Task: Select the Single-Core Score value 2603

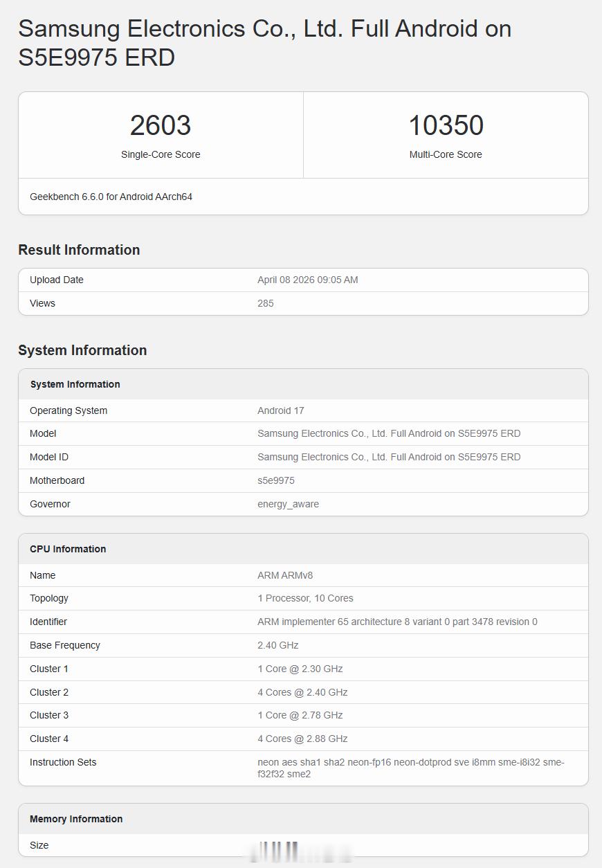Action: [161, 125]
